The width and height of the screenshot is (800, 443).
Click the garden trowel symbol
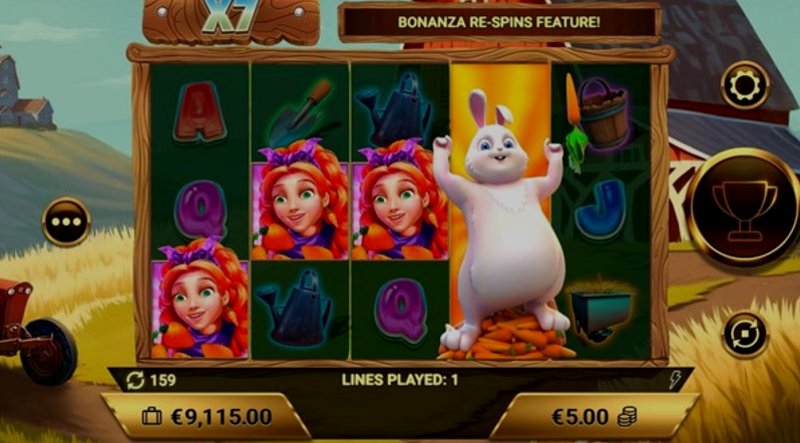coord(299,113)
